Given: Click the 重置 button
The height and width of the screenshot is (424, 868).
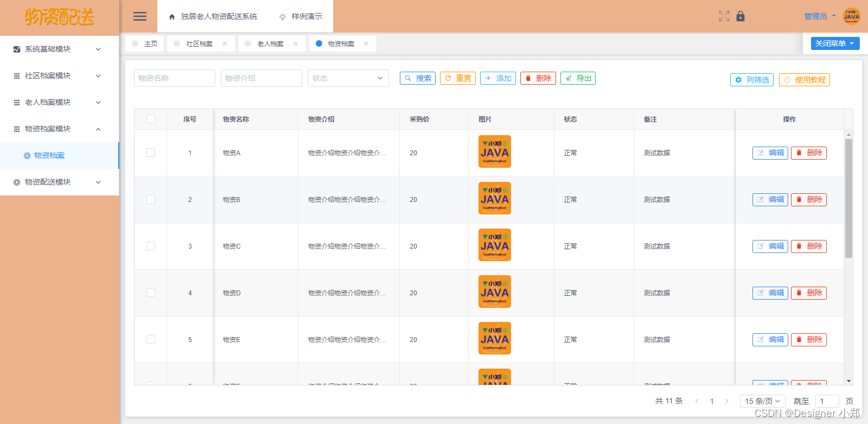Looking at the screenshot, I should click(x=458, y=78).
